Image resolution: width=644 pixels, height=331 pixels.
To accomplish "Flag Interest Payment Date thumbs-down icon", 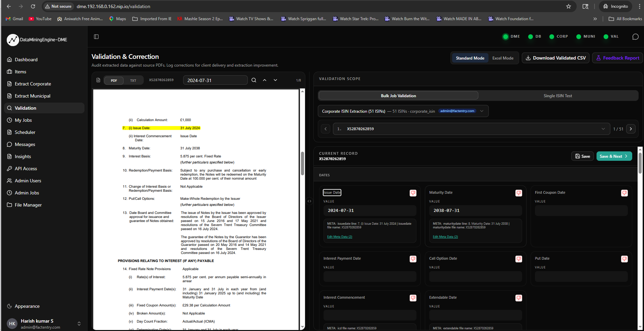I will (x=413, y=259).
